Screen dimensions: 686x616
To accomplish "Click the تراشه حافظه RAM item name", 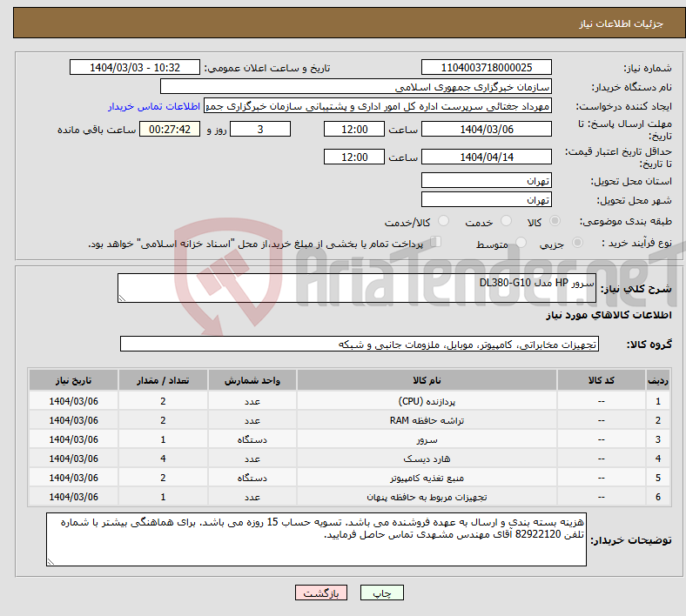I will [427, 420].
